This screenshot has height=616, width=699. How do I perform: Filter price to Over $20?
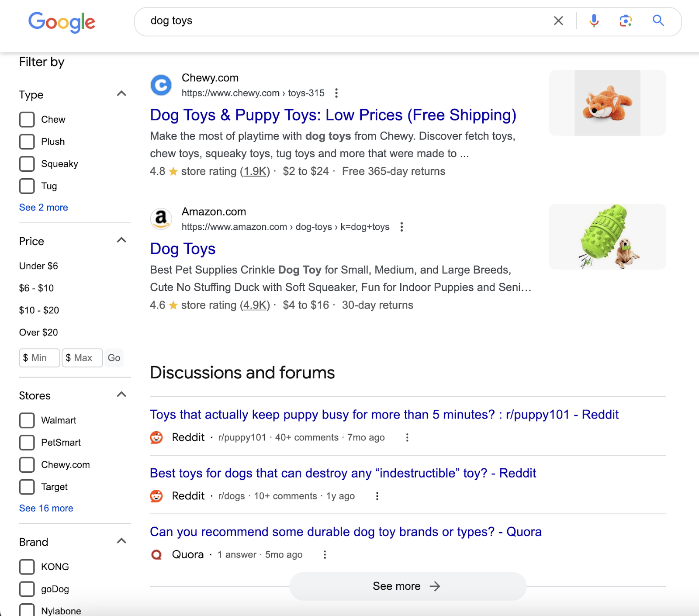38,332
